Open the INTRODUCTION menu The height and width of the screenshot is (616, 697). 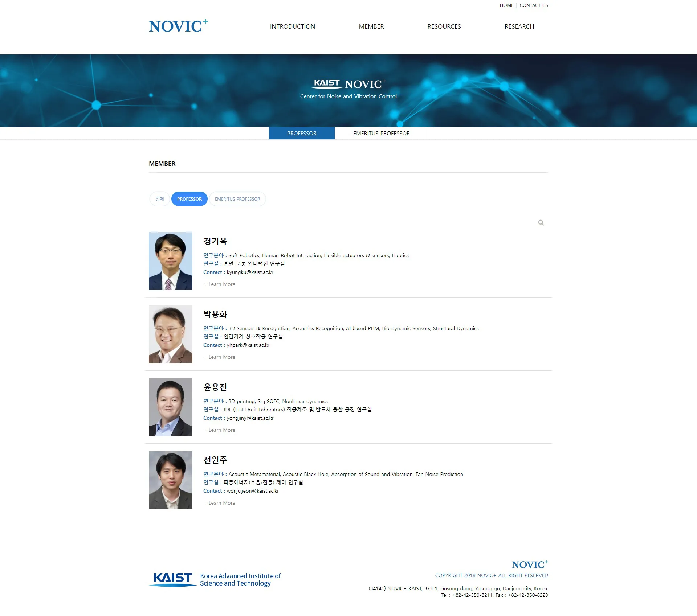[293, 26]
